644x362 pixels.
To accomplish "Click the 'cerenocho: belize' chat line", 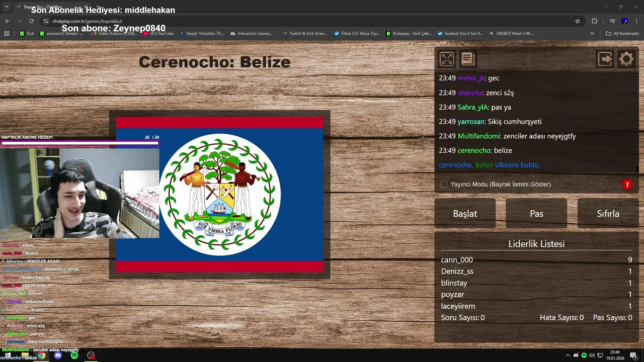I will pyautogui.click(x=475, y=150).
